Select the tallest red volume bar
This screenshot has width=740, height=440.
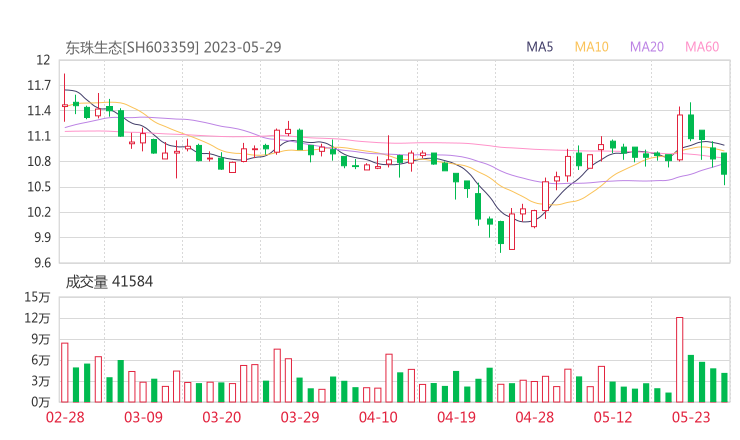[680, 359]
